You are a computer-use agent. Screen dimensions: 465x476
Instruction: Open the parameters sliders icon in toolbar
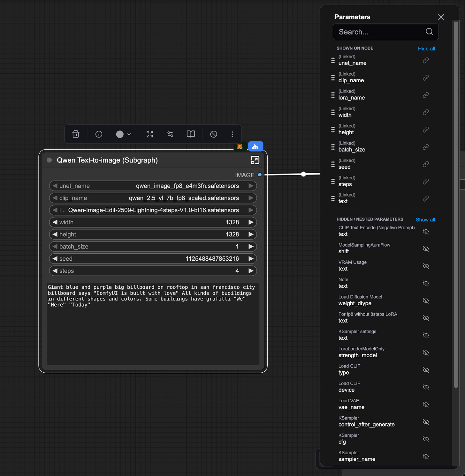[170, 134]
